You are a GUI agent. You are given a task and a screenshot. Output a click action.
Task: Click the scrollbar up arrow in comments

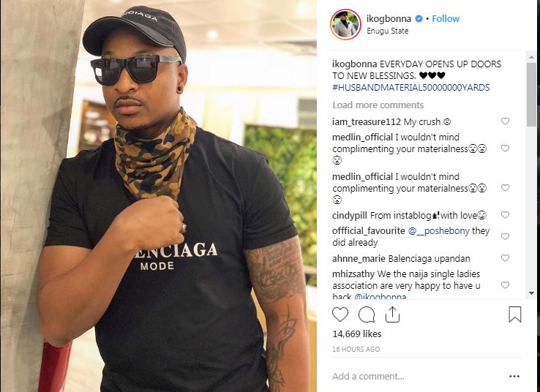pos(531,57)
